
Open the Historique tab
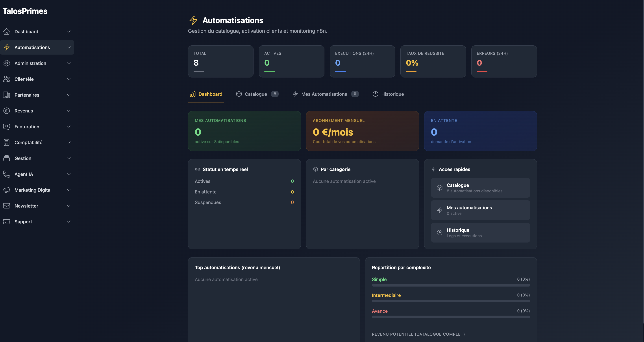[x=392, y=94]
